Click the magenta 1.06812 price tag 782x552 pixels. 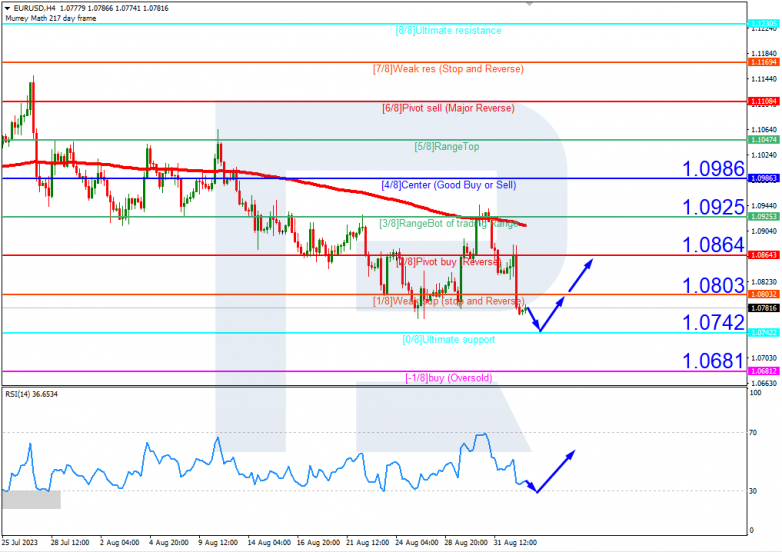pos(763,371)
